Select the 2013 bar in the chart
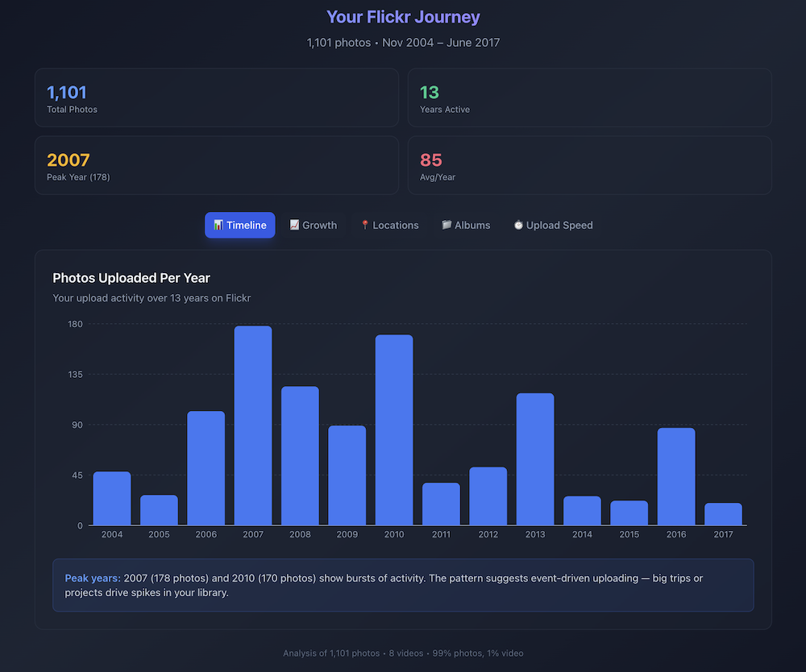The width and height of the screenshot is (806, 672). (535, 459)
